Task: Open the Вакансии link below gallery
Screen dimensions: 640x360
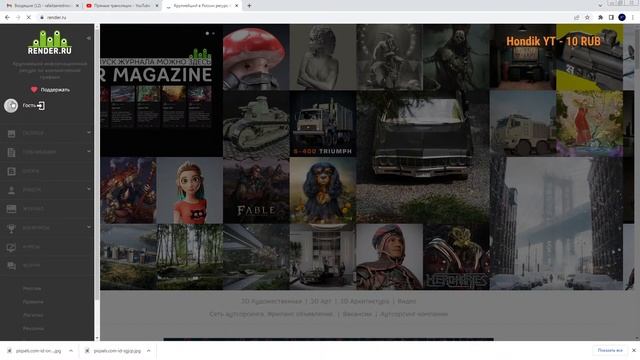Action: click(357, 314)
